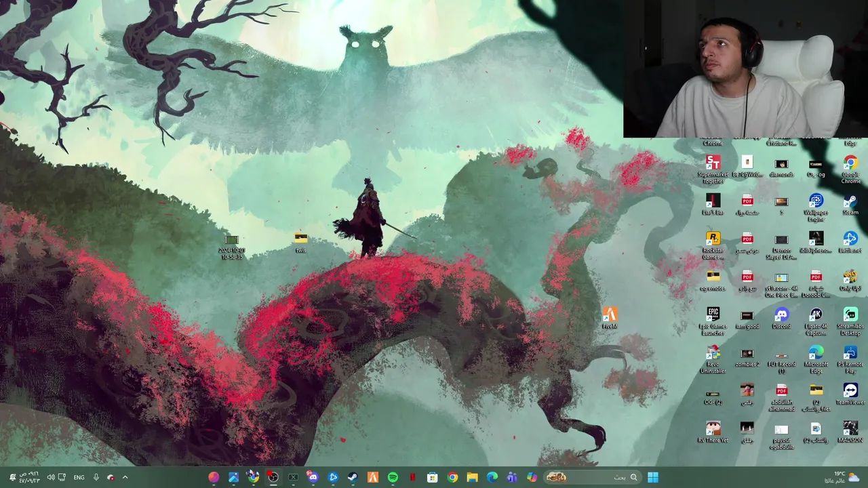
Task: Expand the hidden system tray icons chevron
Action: 125,477
